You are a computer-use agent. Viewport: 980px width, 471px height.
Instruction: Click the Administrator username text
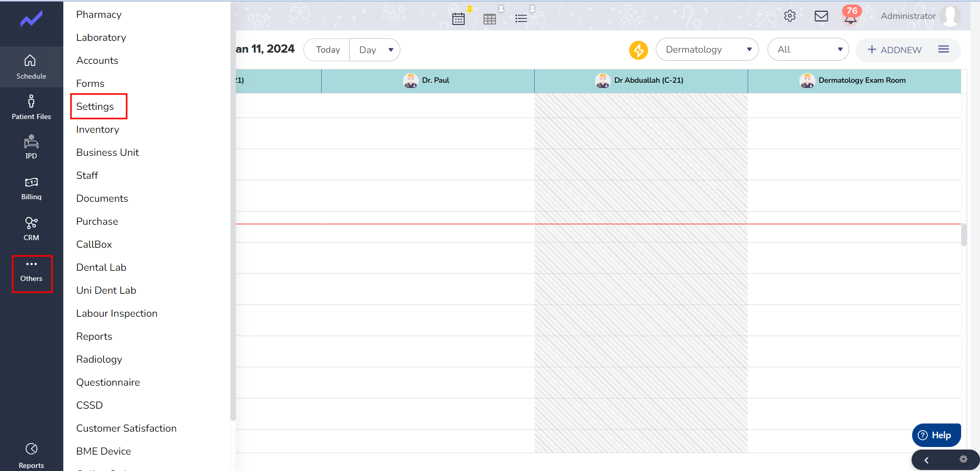point(908,16)
